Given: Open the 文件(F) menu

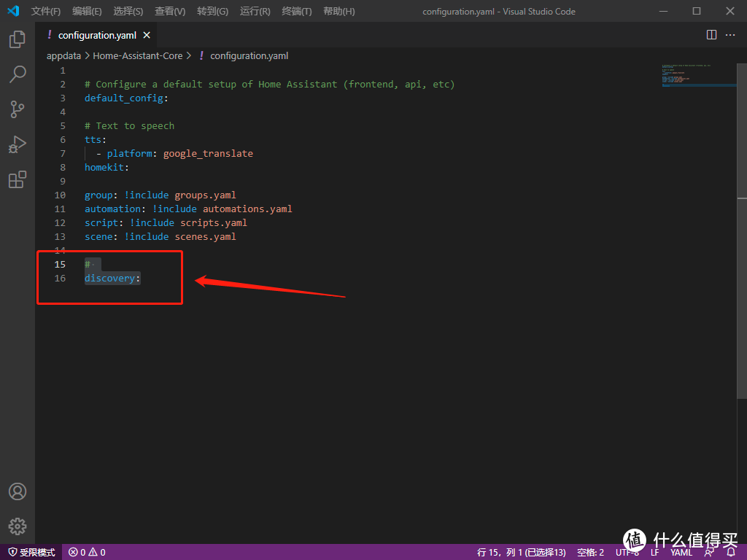Looking at the screenshot, I should coord(46,11).
